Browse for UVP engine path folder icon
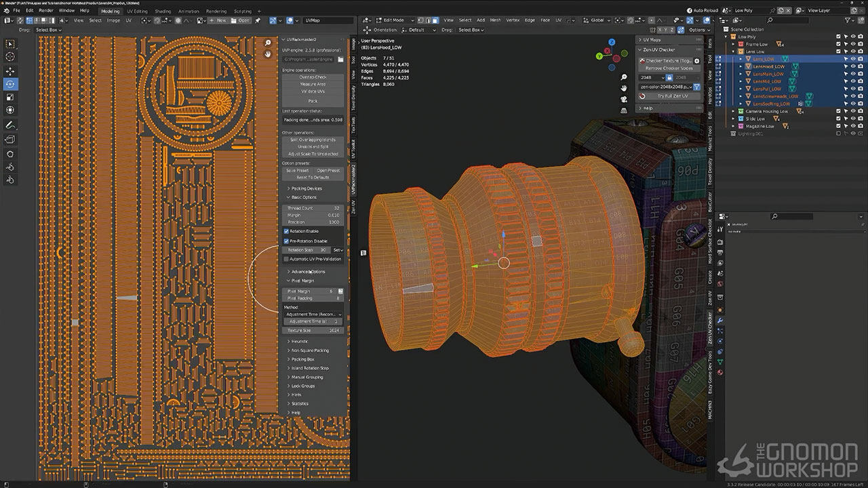 point(340,60)
